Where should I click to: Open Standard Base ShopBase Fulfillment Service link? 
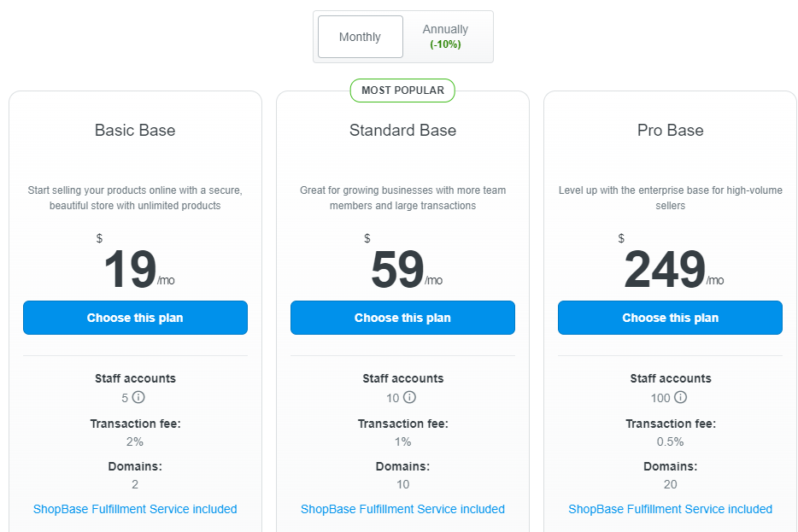pyautogui.click(x=402, y=509)
